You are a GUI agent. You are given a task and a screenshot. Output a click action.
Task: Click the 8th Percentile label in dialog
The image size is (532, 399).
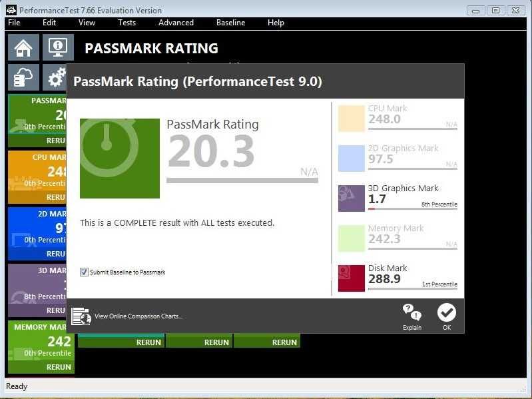[439, 204]
